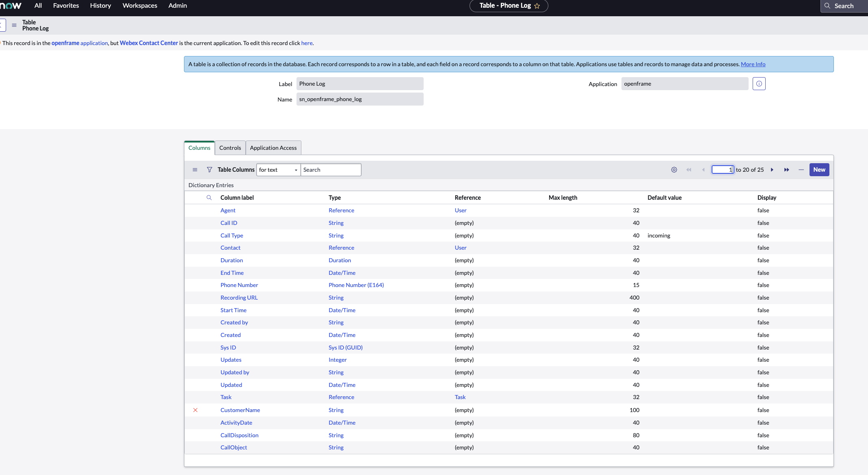Open the Call ID column record
The width and height of the screenshot is (868, 475).
tap(229, 223)
